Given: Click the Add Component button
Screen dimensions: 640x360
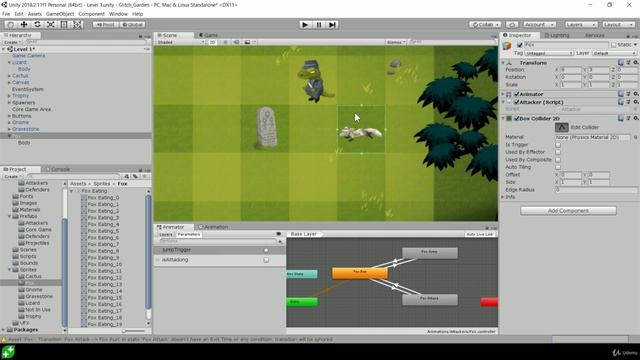Looking at the screenshot, I should pos(568,211).
